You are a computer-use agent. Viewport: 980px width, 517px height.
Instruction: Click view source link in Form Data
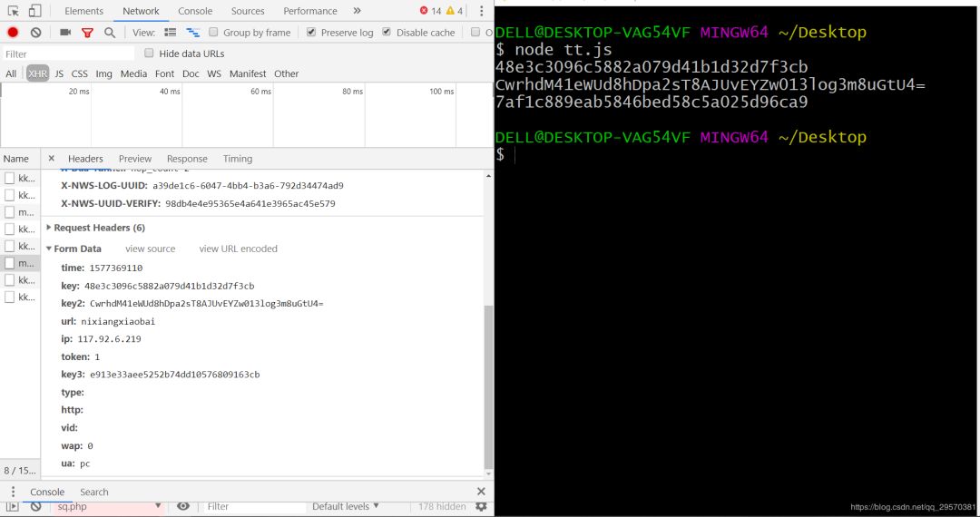point(150,249)
